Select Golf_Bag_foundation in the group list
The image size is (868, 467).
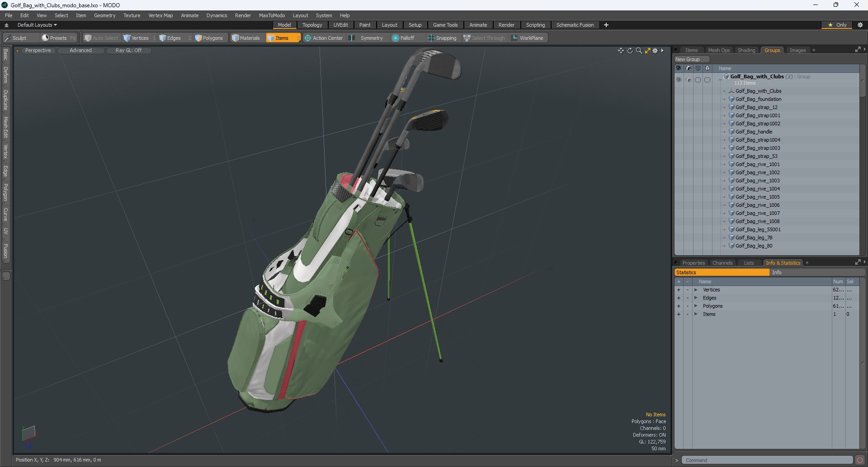pyautogui.click(x=758, y=99)
